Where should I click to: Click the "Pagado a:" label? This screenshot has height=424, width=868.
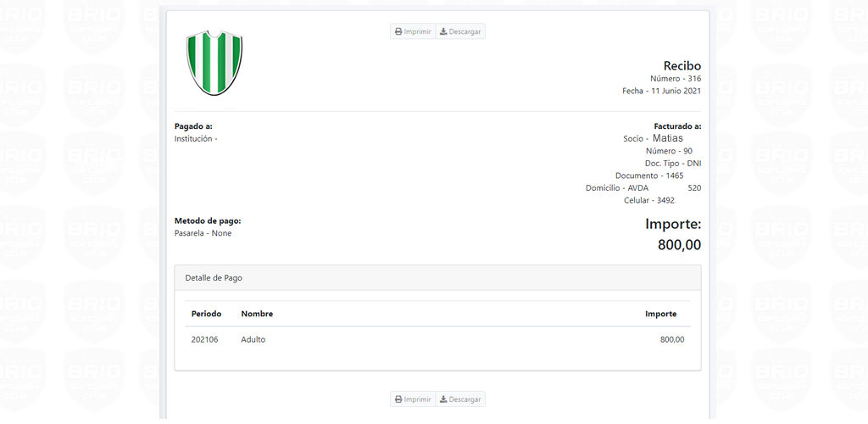click(193, 126)
